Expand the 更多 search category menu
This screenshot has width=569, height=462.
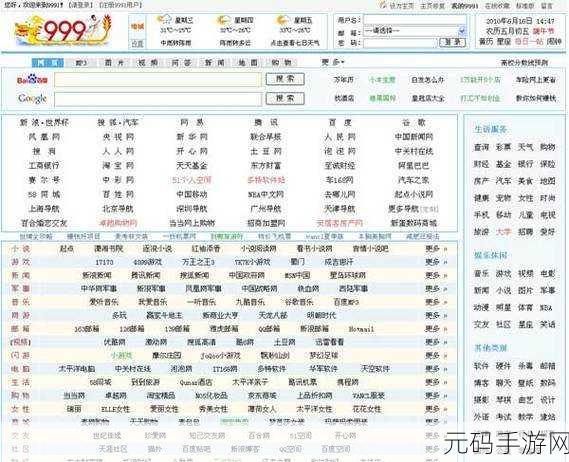tap(332, 62)
